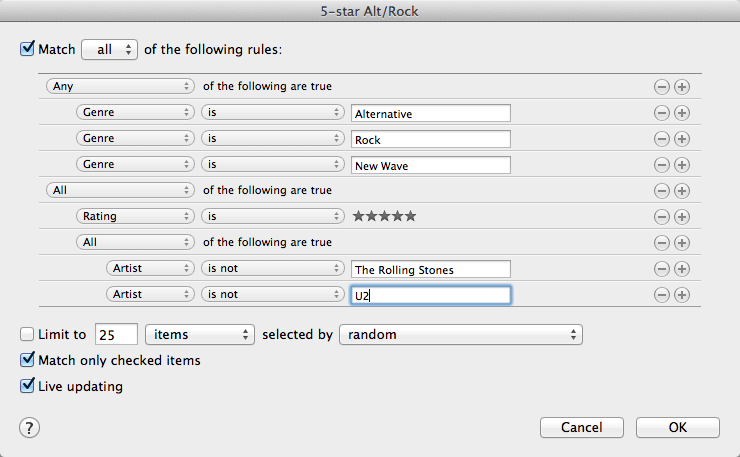Image resolution: width=740 pixels, height=457 pixels.
Task: Expand the 'items' limit unit dropdown
Action: click(x=200, y=335)
